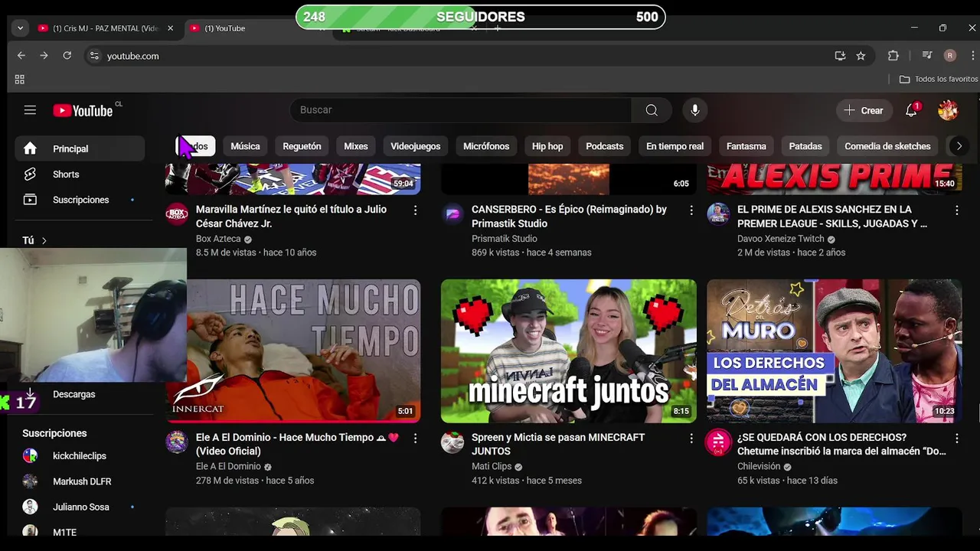Play the Los Derechos del Almacén thumbnail
Viewport: 980px width, 551px height.
coord(835,350)
